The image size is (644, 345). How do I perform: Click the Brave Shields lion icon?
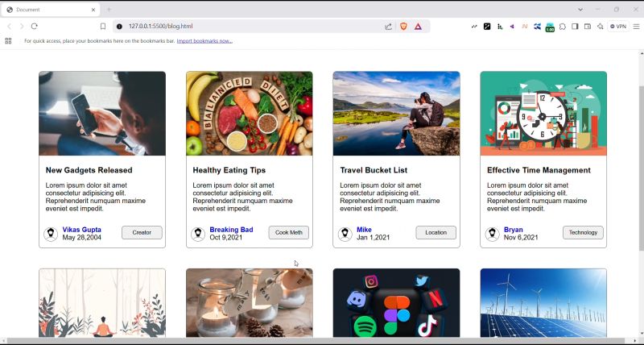pyautogui.click(x=404, y=27)
